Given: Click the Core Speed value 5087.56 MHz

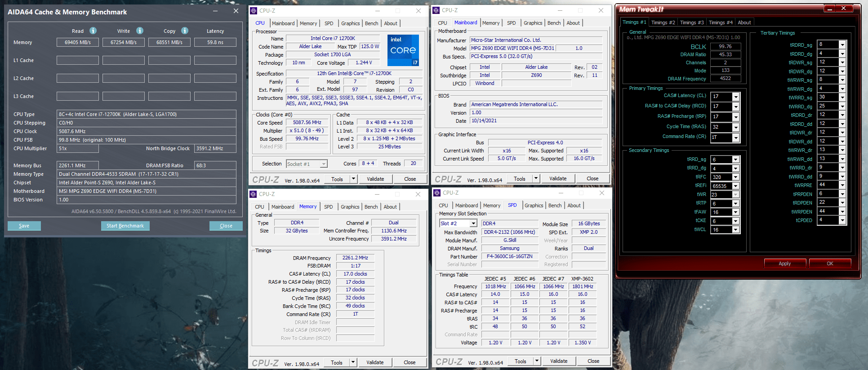Looking at the screenshot, I should (307, 122).
